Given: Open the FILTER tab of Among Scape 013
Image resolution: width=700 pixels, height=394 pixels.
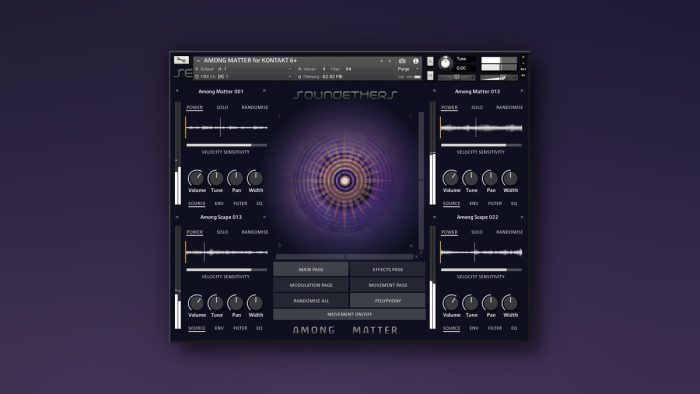Looking at the screenshot, I should click(x=240, y=328).
